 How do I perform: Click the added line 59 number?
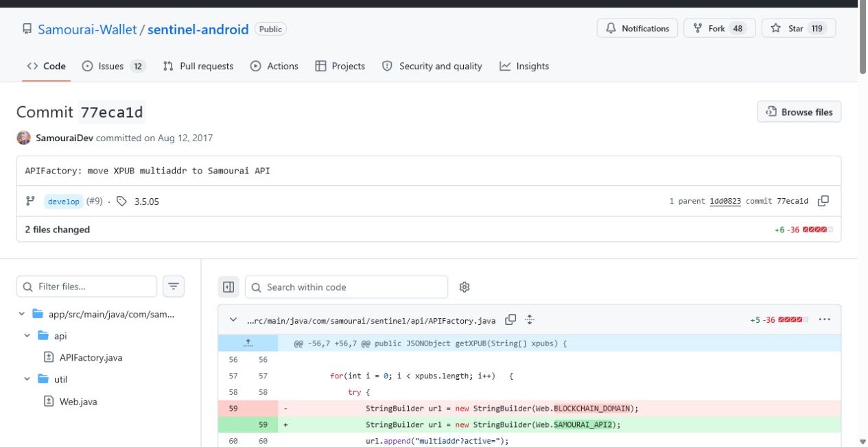(x=263, y=425)
